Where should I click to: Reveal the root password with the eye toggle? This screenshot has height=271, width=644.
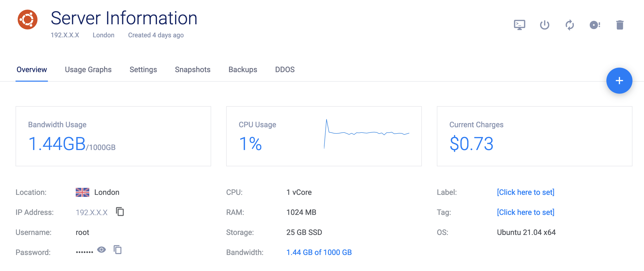click(101, 250)
